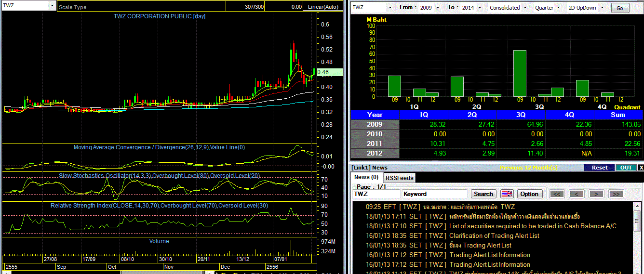Click the 'Scale Type' label
Image resolution: width=644 pixels, height=274 pixels.
point(72,7)
